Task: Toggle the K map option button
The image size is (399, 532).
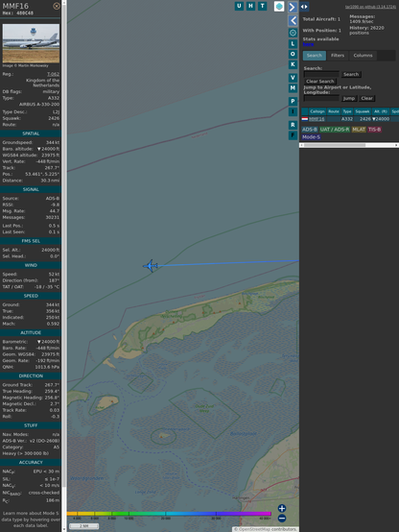Action: 293,64
